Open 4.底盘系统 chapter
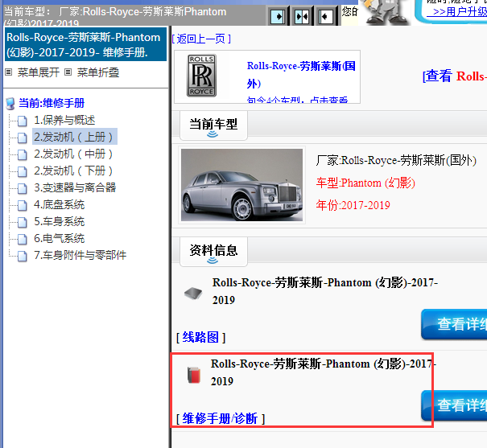The image size is (487, 448). (59, 204)
